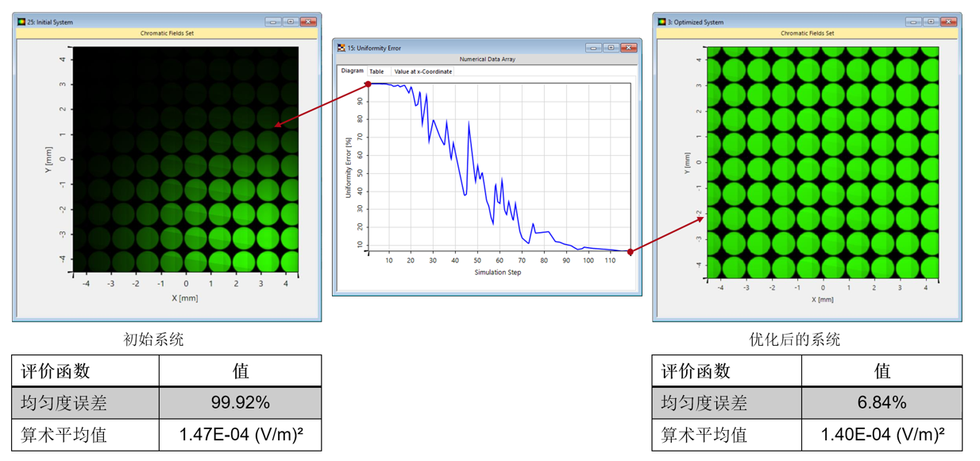Image resolution: width=980 pixels, height=461 pixels.
Task: Open the Table tab
Action: (376, 72)
